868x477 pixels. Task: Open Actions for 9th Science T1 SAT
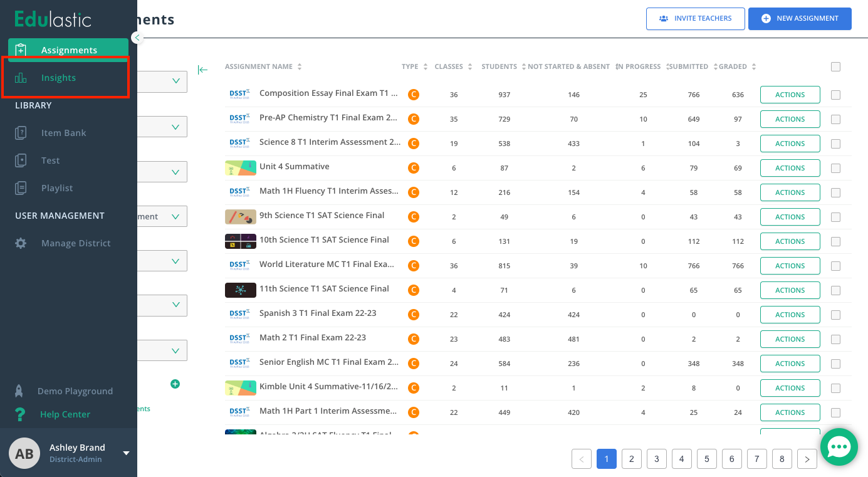[790, 217]
